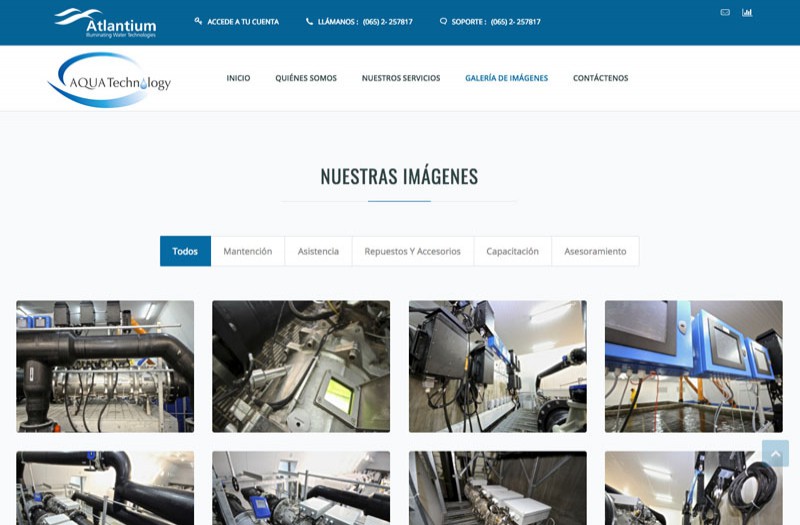
Task: Open the Contáctenos page
Action: click(x=601, y=78)
